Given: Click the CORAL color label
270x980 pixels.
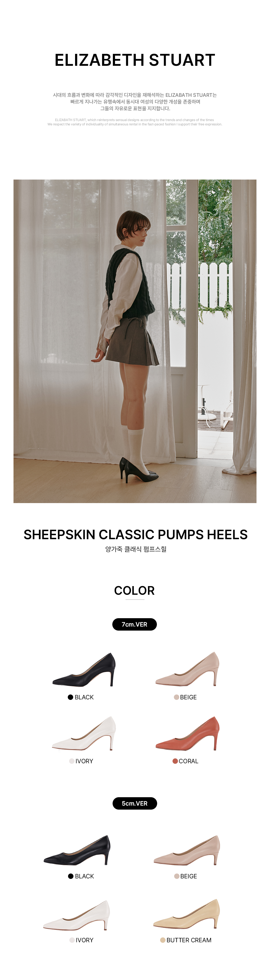Looking at the screenshot, I should (x=188, y=761).
